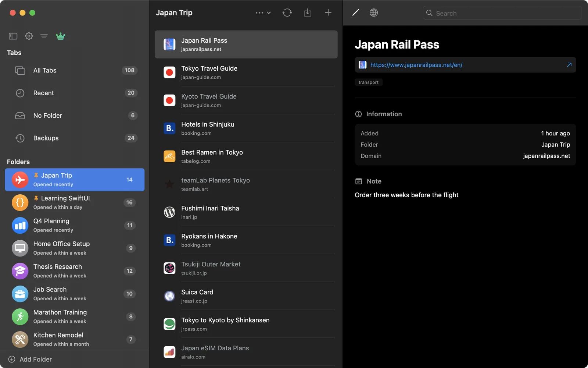
Task: Click the sync refresh icon
Action: click(287, 13)
